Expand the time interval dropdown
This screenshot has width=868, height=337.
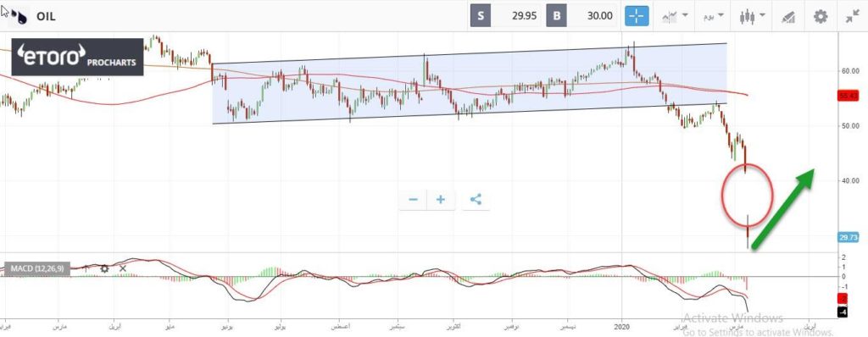click(713, 16)
